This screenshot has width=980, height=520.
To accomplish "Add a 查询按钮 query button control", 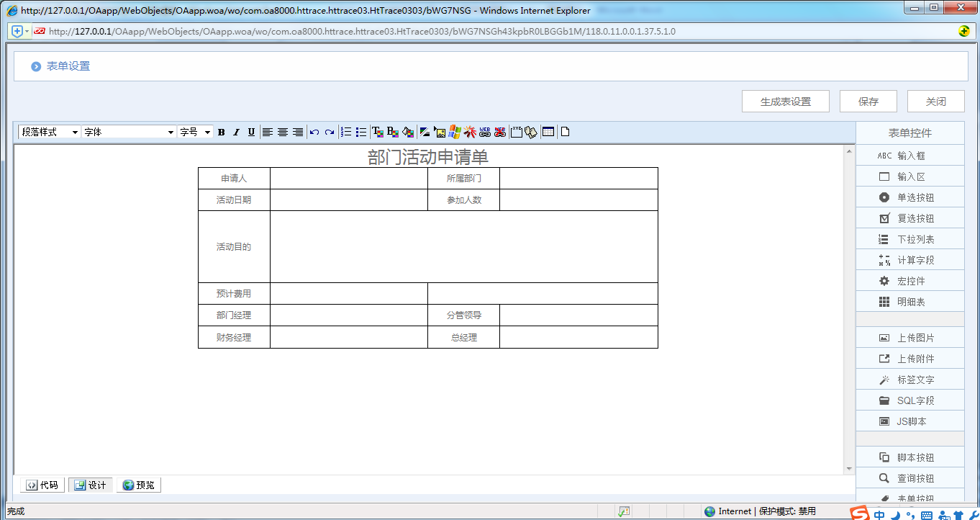I will coord(909,478).
